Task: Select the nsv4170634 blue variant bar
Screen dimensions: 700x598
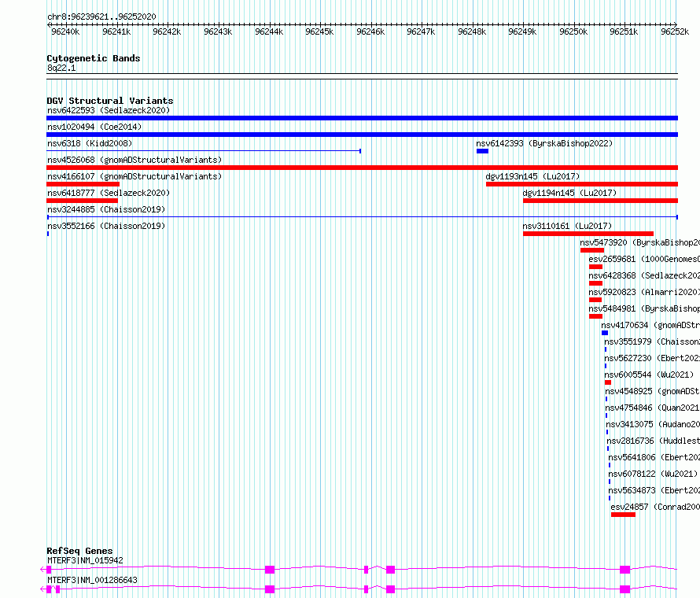Action: (x=605, y=333)
